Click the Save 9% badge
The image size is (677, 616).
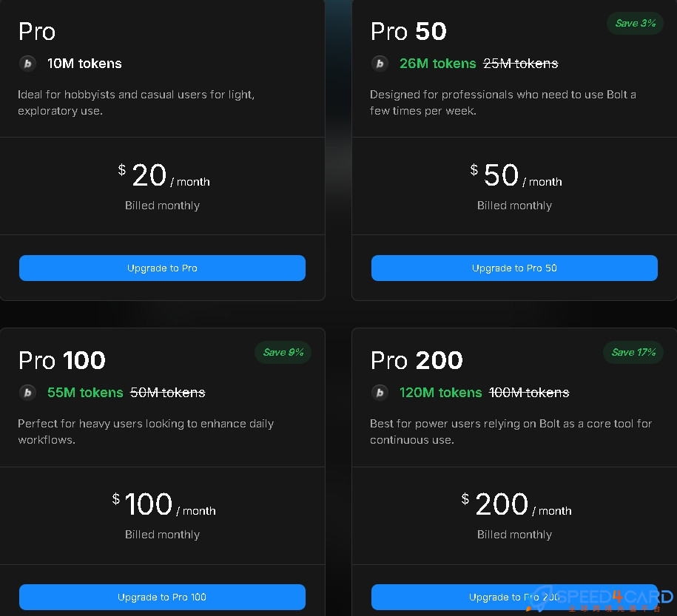click(x=283, y=352)
